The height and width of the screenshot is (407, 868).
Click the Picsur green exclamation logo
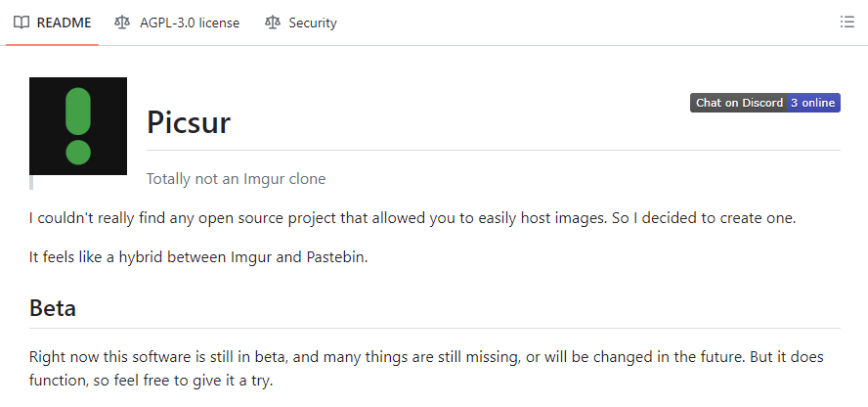78,126
